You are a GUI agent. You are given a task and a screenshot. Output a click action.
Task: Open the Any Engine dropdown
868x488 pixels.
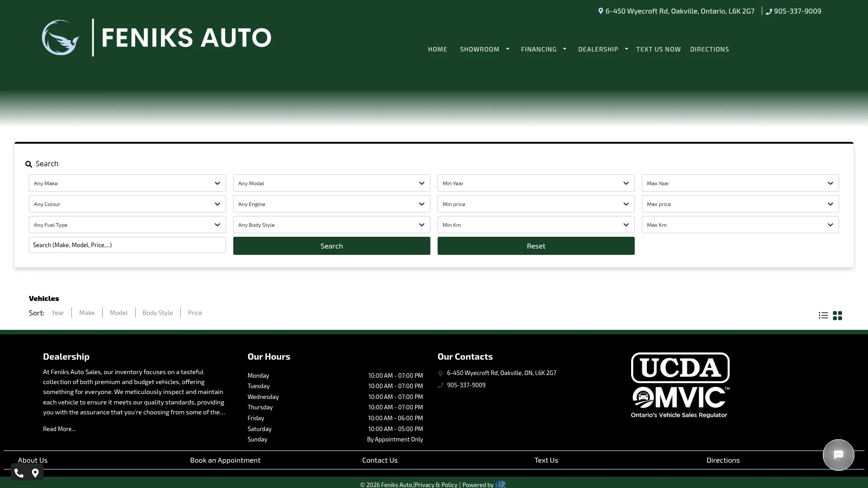[x=332, y=204]
